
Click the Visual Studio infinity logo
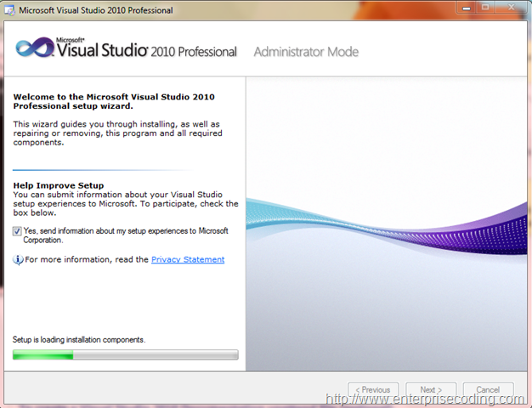pyautogui.click(x=35, y=48)
